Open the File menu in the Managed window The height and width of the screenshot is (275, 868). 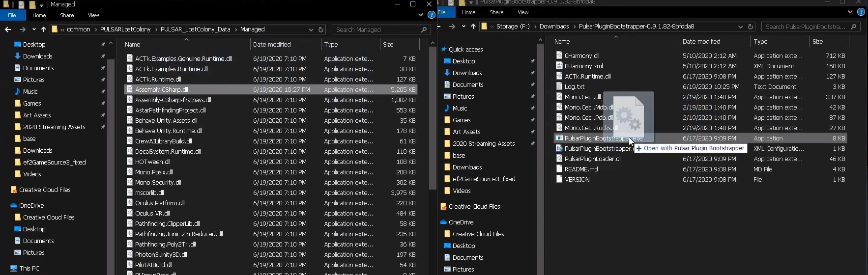click(x=12, y=15)
